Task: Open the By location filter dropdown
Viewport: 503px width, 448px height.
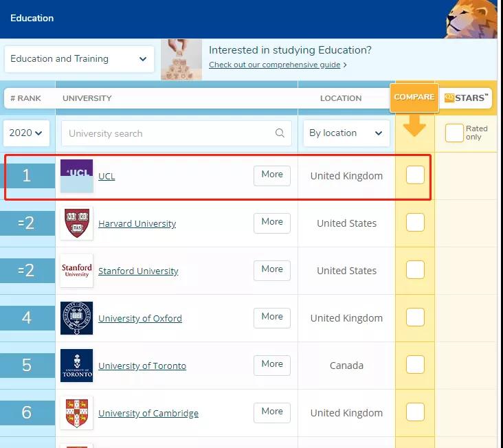Action: click(346, 133)
